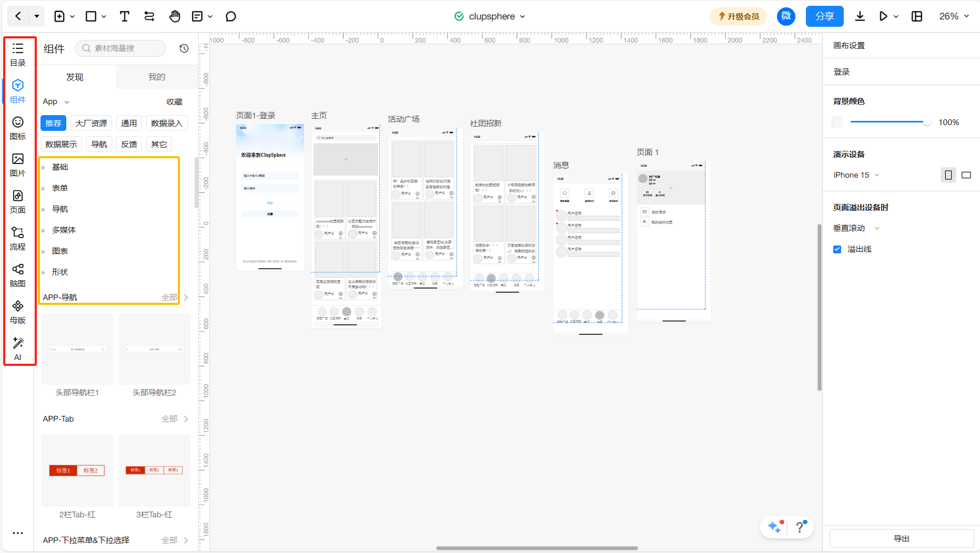Click the 导出 export button
Viewport: 980px width, 553px height.
pyautogui.click(x=902, y=538)
